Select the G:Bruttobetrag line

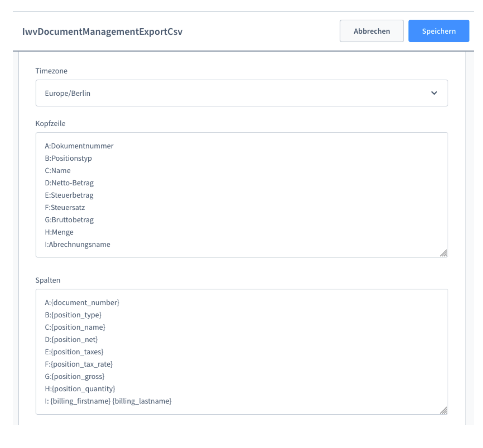(69, 220)
